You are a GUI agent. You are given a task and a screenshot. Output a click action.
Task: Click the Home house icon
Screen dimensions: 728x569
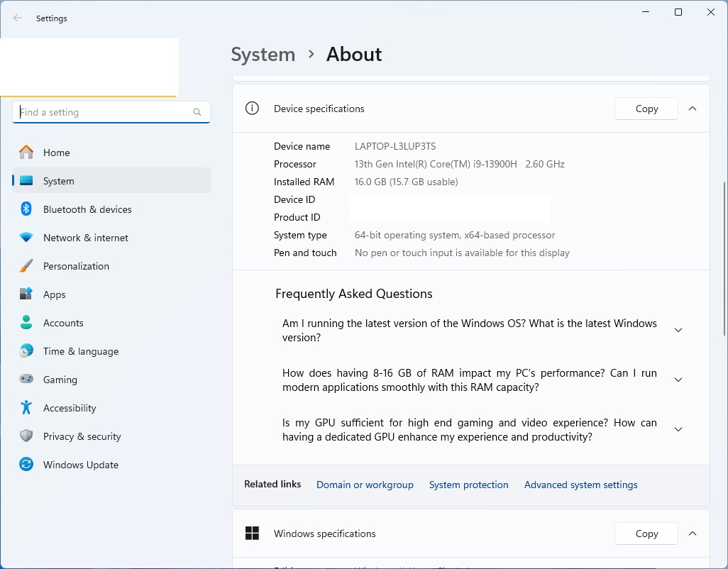tap(26, 153)
